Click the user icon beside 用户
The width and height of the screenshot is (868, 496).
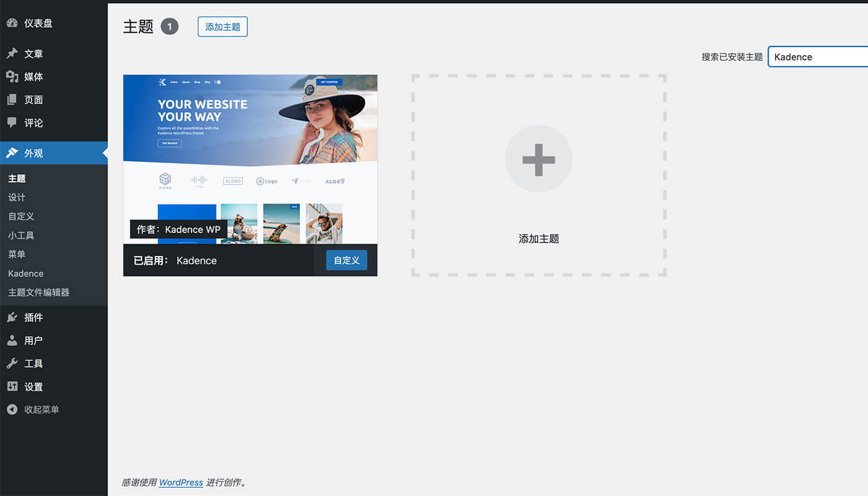12,340
